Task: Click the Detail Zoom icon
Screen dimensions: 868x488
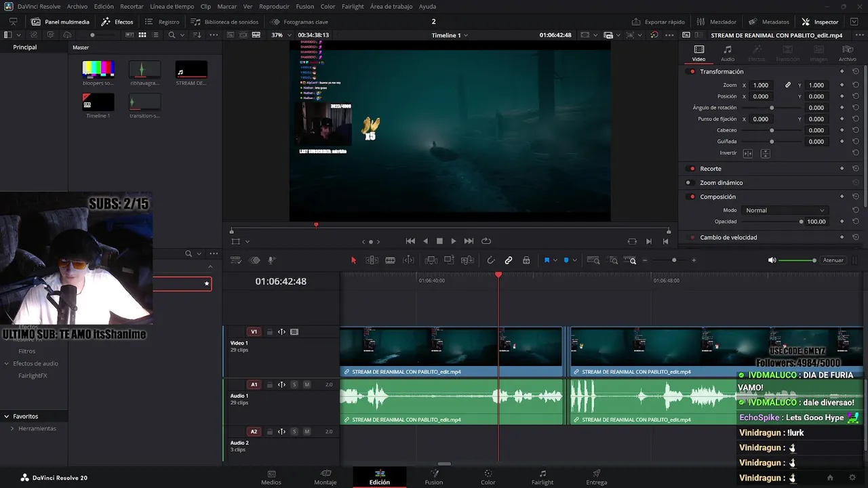Action: pyautogui.click(x=613, y=260)
